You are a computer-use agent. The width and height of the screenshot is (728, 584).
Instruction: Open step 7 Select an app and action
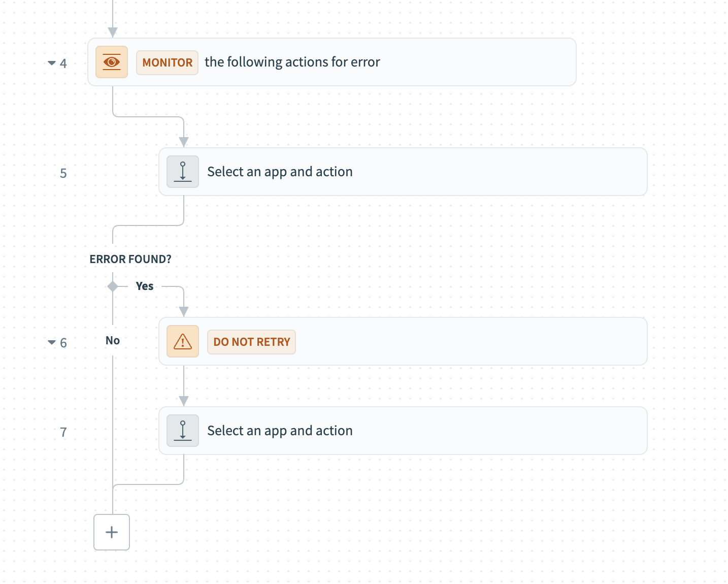[279, 430]
